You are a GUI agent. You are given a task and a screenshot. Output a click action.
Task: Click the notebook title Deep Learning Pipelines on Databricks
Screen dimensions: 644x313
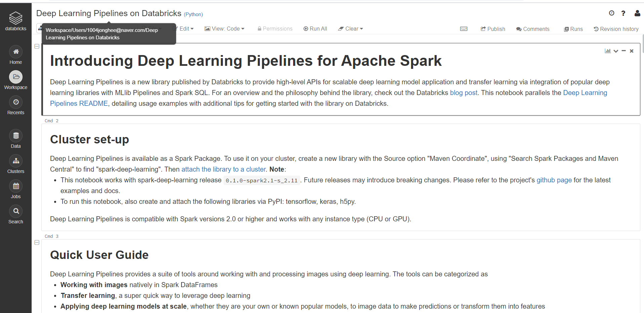click(109, 13)
